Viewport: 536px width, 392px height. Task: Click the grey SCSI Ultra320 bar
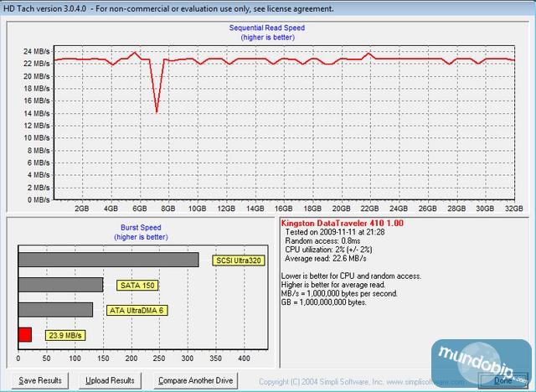tap(108, 260)
